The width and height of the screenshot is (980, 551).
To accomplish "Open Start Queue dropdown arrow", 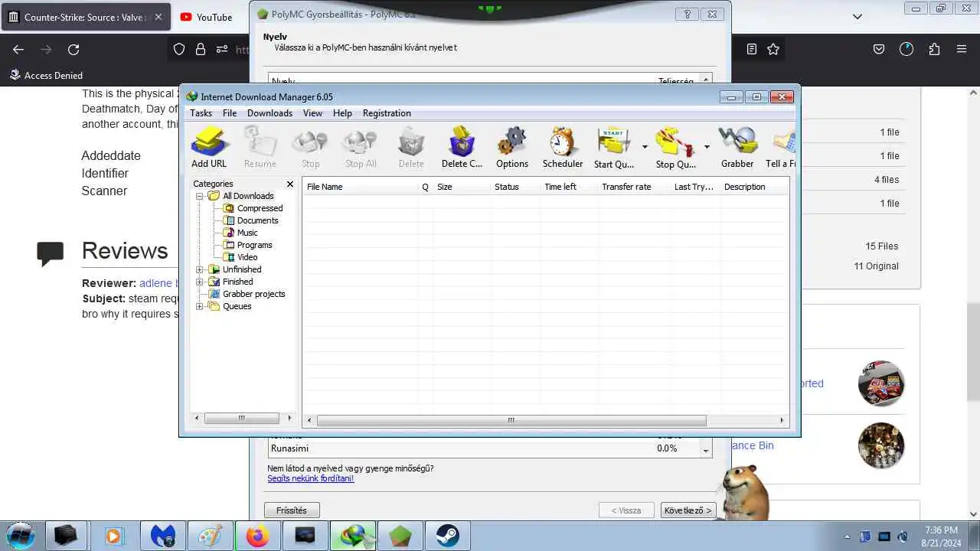I will [645, 147].
